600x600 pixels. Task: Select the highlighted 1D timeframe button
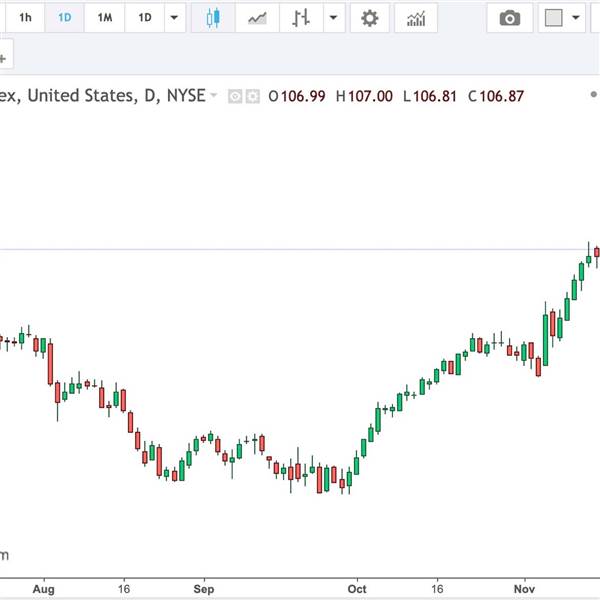coord(65,18)
